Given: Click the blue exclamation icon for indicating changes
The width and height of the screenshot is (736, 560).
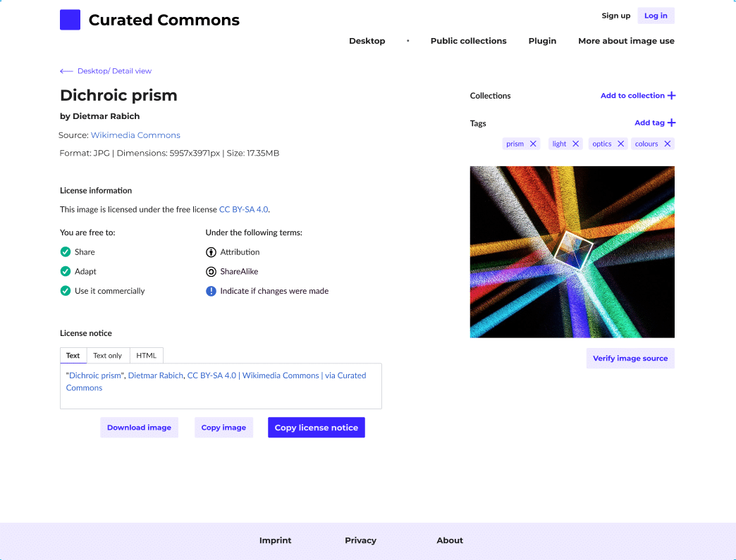Looking at the screenshot, I should click(211, 291).
